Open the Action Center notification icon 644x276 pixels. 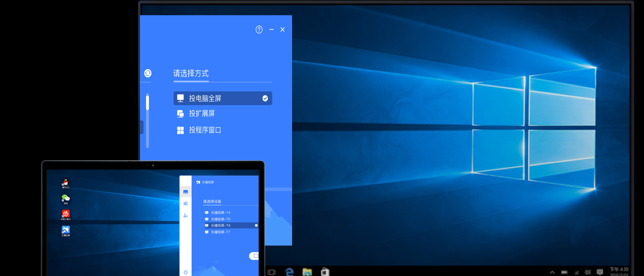pyautogui.click(x=600, y=273)
